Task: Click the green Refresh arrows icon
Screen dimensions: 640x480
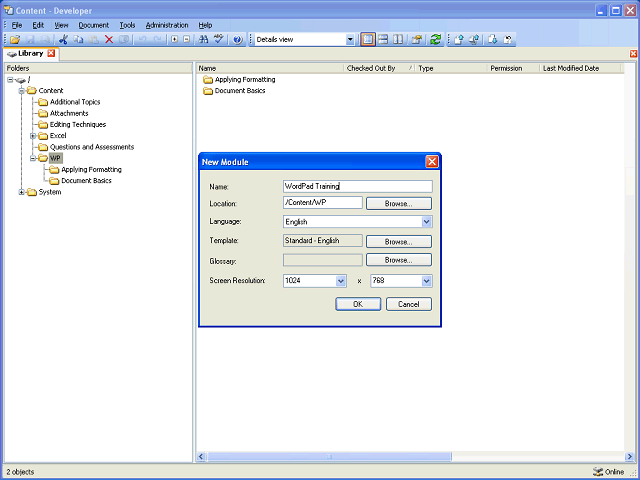Action: tap(436, 40)
